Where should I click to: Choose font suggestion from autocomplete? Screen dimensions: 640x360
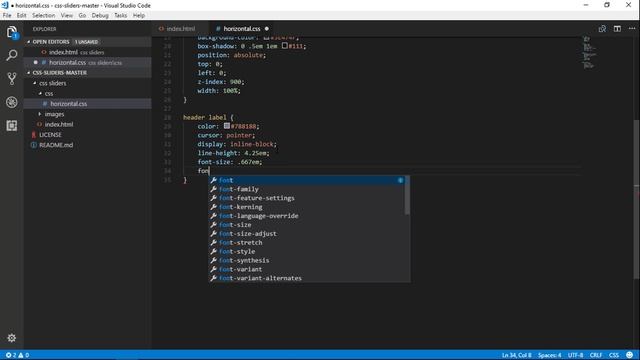tap(307, 180)
